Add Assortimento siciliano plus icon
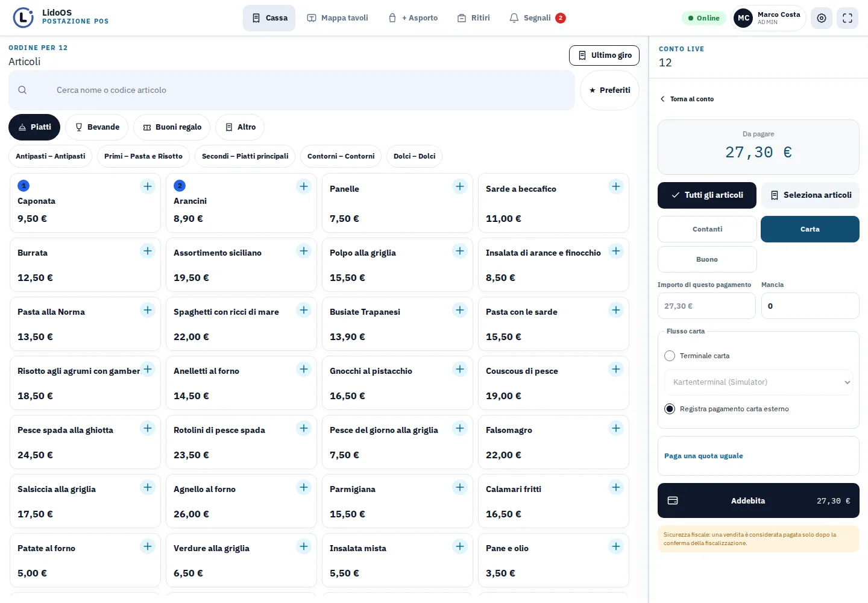The image size is (868, 603). click(x=304, y=251)
